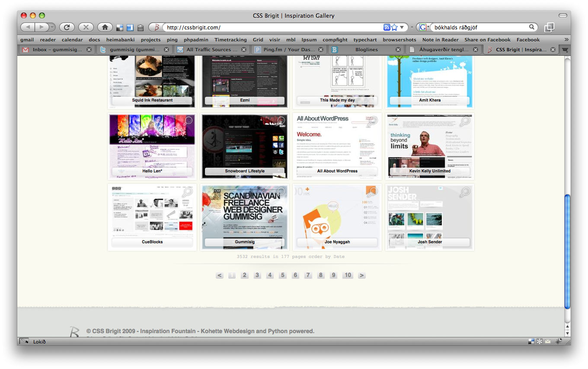Switch to the gummisig Twitter tab
The width and height of the screenshot is (588, 369).
tap(134, 50)
